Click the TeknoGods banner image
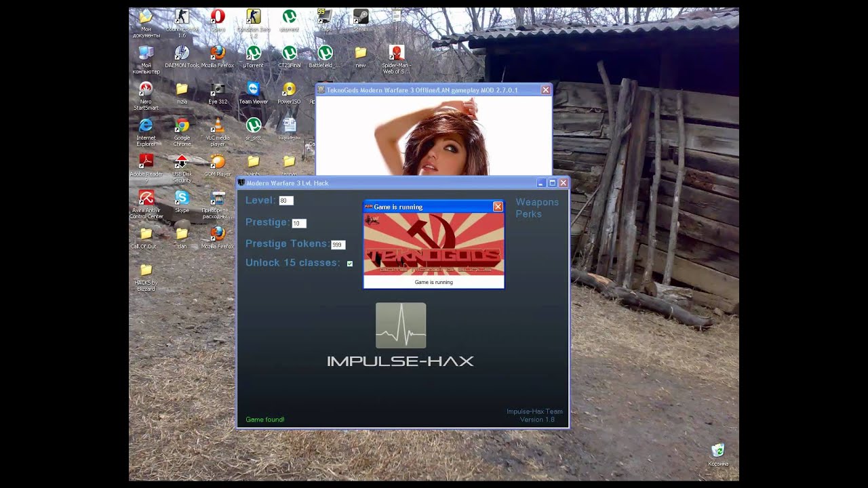 [434, 244]
